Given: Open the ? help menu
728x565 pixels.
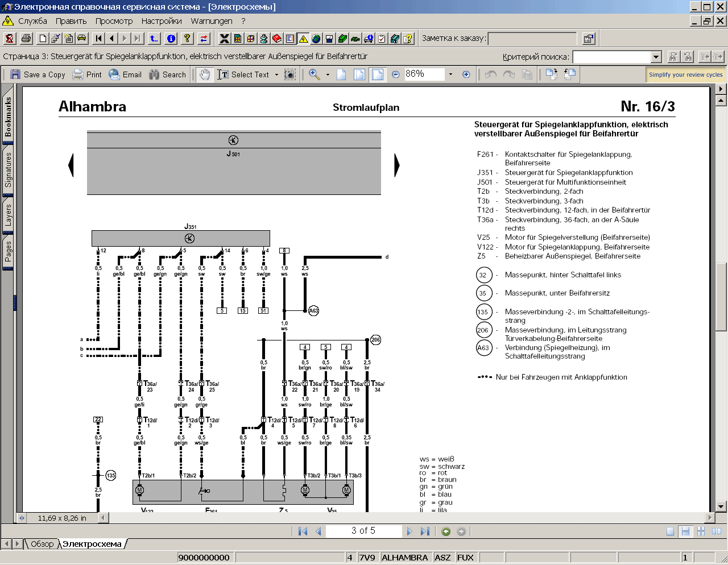Looking at the screenshot, I should coord(243,21).
